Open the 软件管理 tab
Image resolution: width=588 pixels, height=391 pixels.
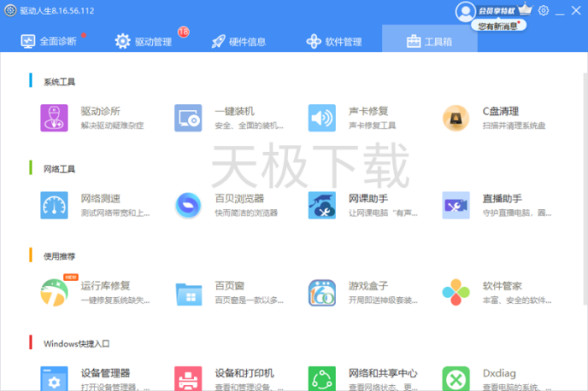(334, 41)
